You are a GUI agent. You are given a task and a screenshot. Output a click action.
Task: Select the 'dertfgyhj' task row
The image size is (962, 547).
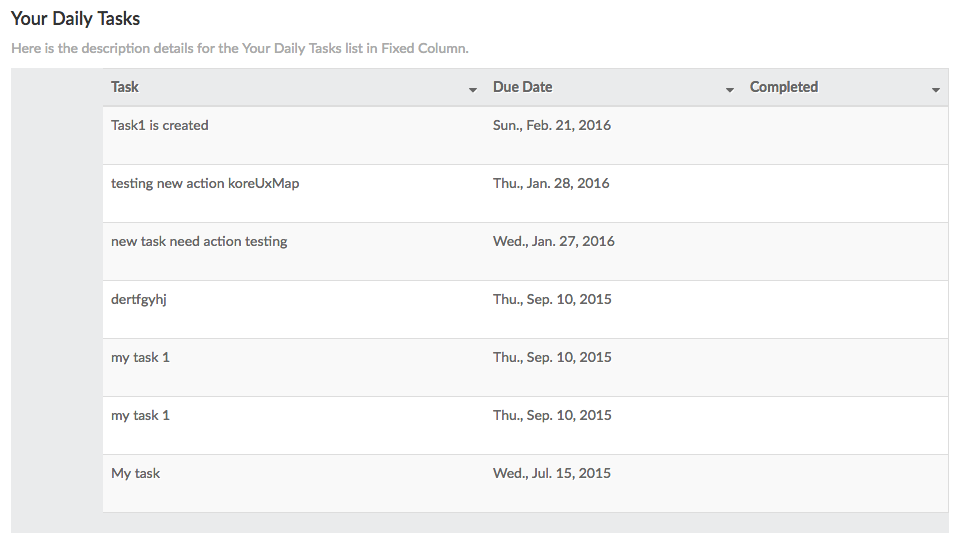coord(138,300)
